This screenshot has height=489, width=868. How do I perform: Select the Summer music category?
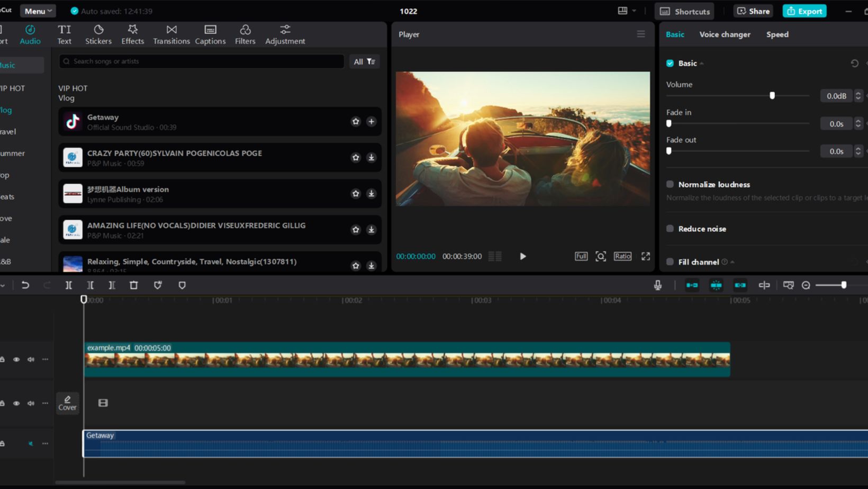pyautogui.click(x=13, y=153)
